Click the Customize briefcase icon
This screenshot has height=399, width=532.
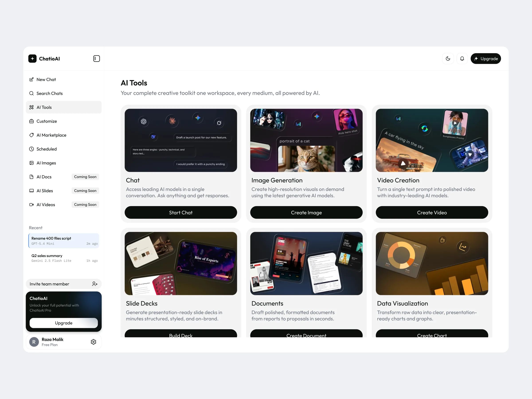click(31, 121)
